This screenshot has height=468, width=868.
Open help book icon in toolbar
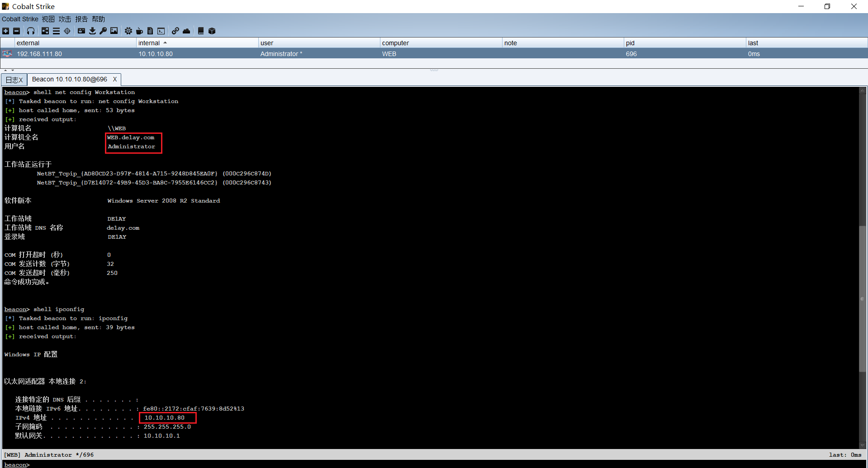(201, 31)
